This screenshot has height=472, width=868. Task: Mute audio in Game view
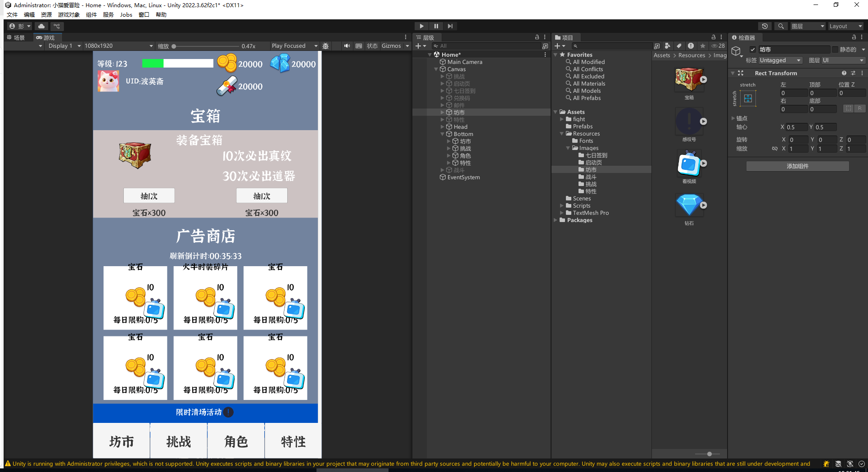tap(347, 46)
